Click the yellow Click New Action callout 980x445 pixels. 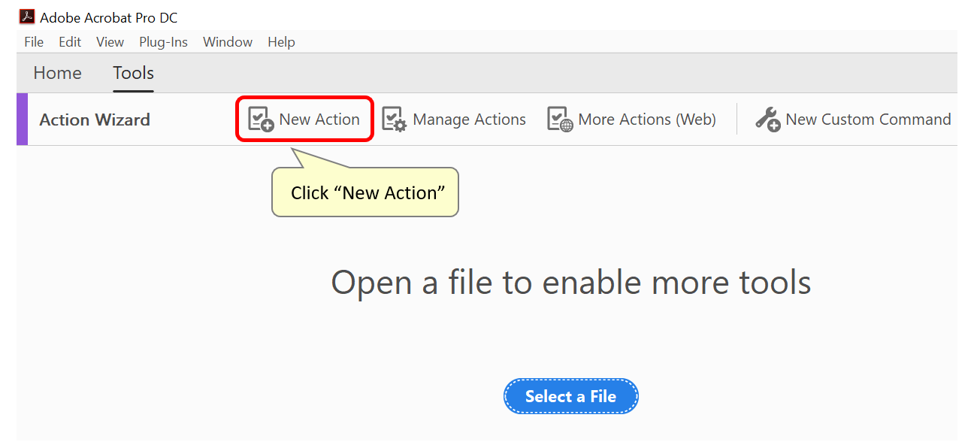pos(364,192)
